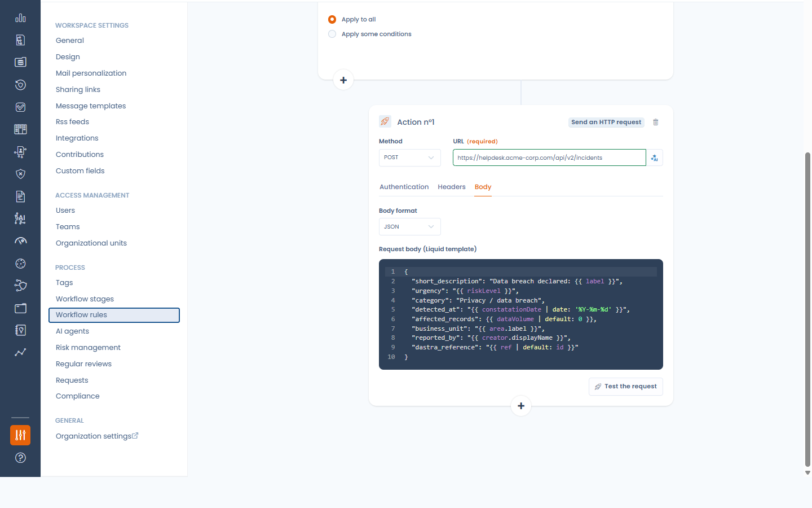
Task: Select the Body tab
Action: tap(483, 187)
